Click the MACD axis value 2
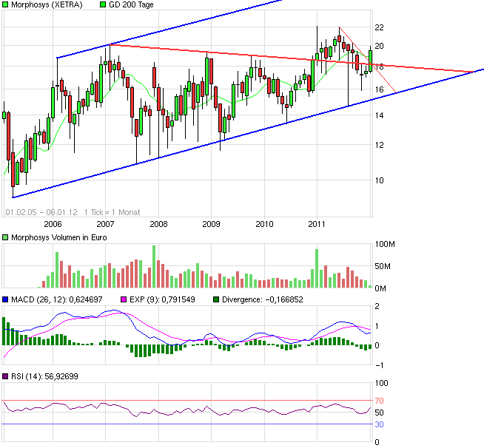 pyautogui.click(x=377, y=307)
